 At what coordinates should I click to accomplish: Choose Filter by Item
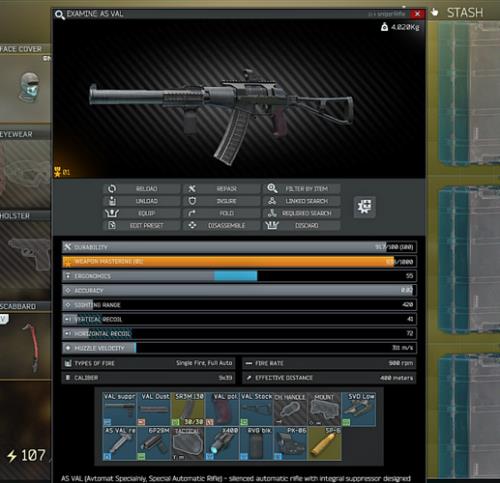[302, 189]
